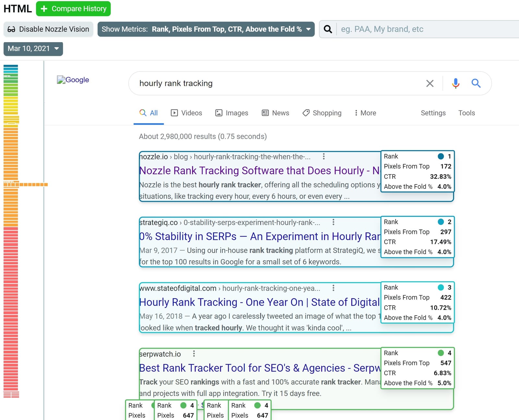The width and height of the screenshot is (519, 420).
Task: Expand the More search options menu
Action: coord(365,113)
